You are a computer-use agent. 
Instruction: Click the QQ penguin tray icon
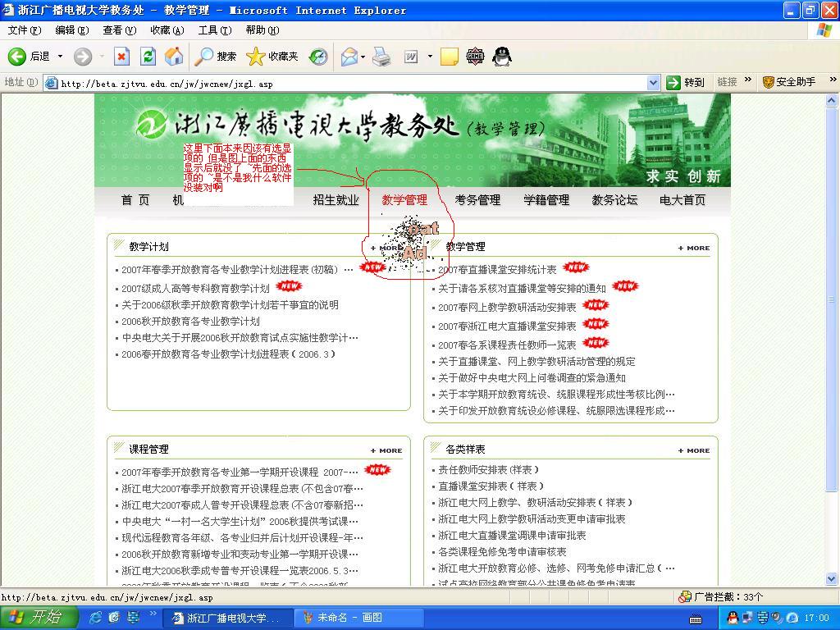733,618
